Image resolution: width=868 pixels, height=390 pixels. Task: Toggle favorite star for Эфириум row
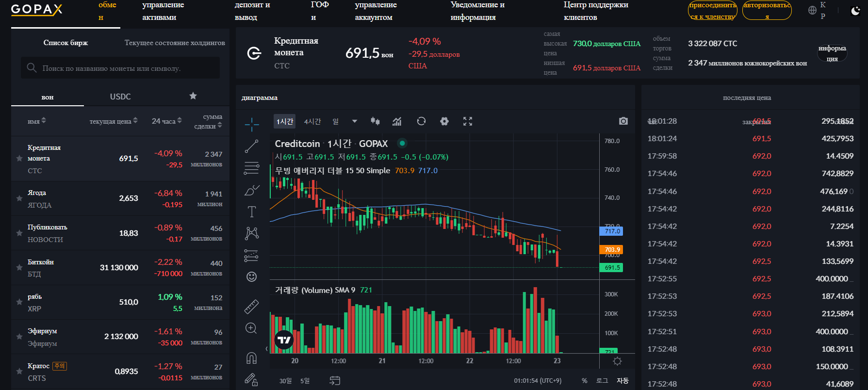19,337
